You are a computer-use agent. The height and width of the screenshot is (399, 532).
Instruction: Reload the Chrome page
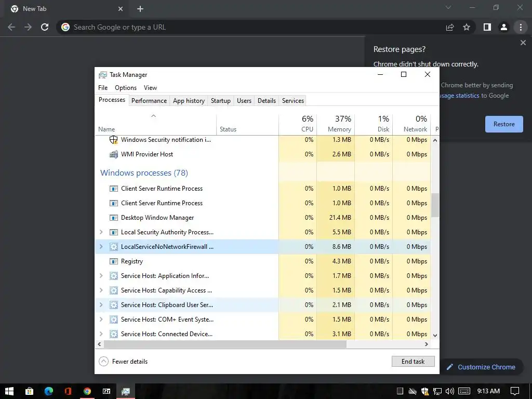(x=45, y=27)
